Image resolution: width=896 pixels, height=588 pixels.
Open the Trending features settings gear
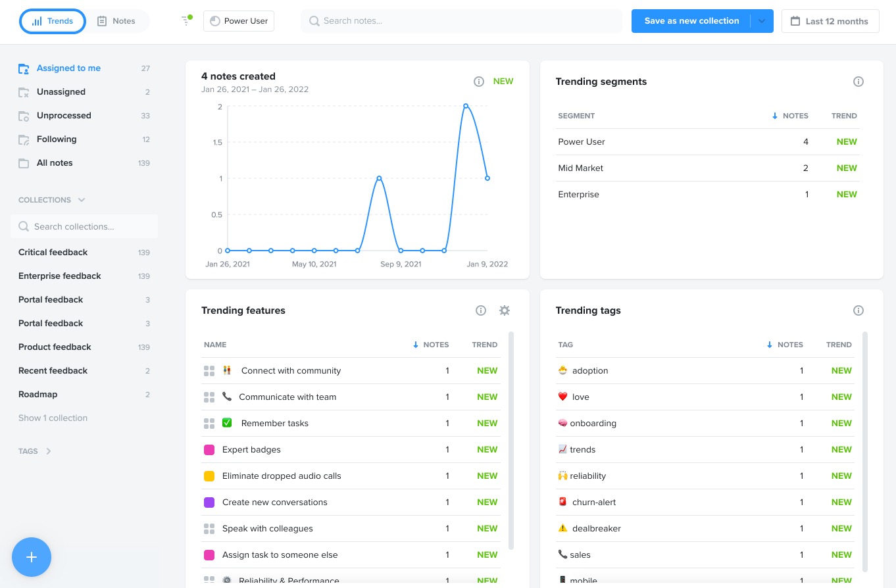[505, 310]
